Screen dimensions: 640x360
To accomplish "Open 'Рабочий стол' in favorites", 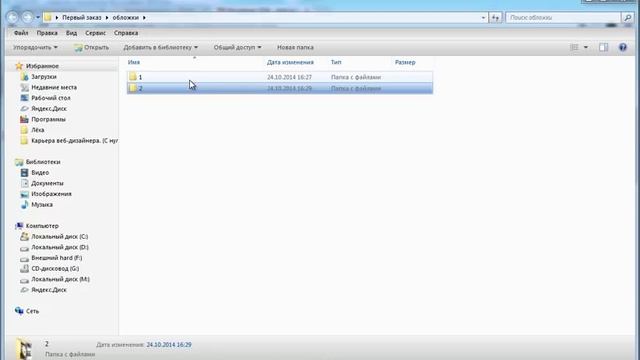I will (51, 98).
